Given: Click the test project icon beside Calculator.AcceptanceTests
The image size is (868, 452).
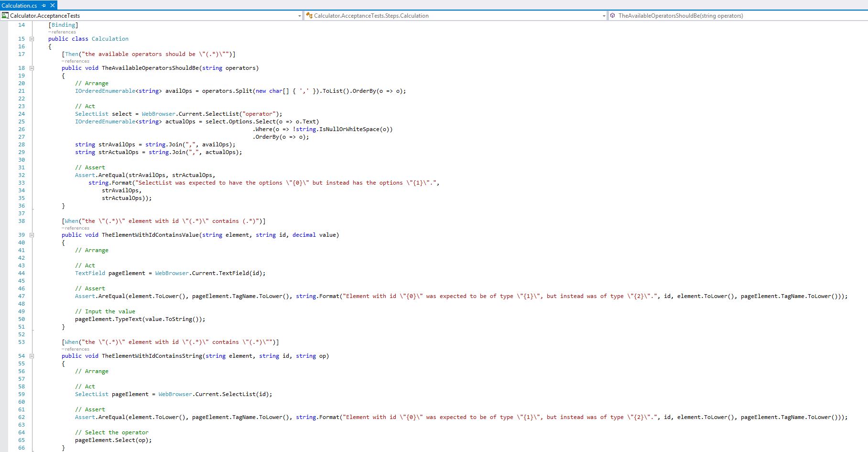Looking at the screenshot, I should 5,16.
